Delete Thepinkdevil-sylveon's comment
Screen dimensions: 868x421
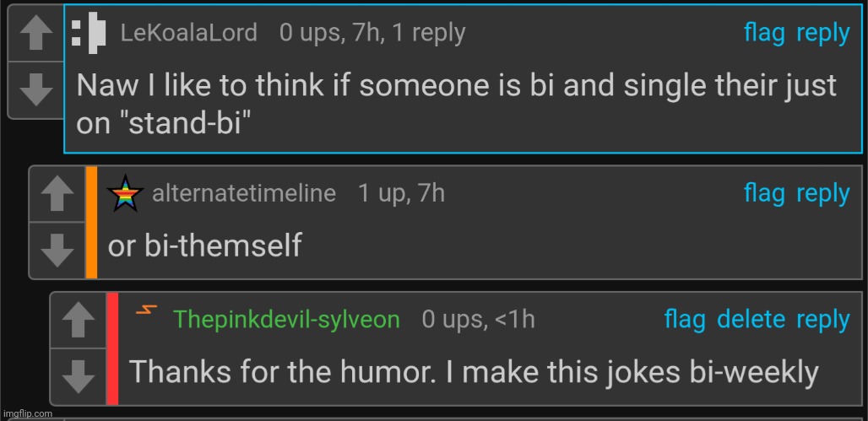[751, 320]
